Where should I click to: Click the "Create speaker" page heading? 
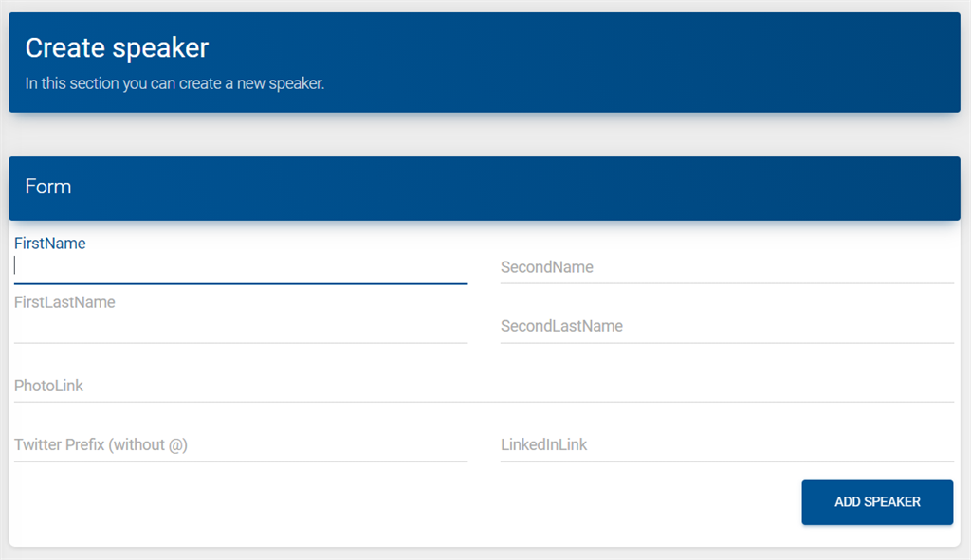[x=117, y=47]
